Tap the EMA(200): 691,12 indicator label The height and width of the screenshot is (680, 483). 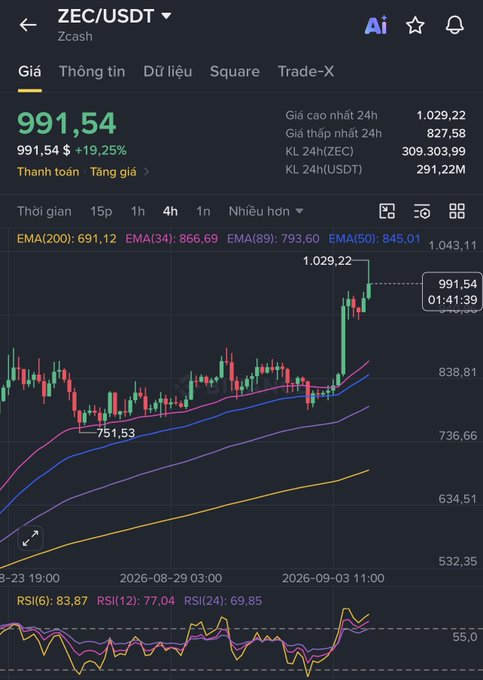click(67, 239)
